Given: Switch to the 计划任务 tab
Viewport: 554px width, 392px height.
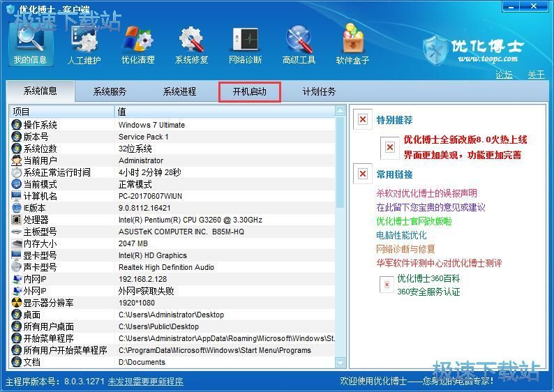Looking at the screenshot, I should click(x=319, y=92).
